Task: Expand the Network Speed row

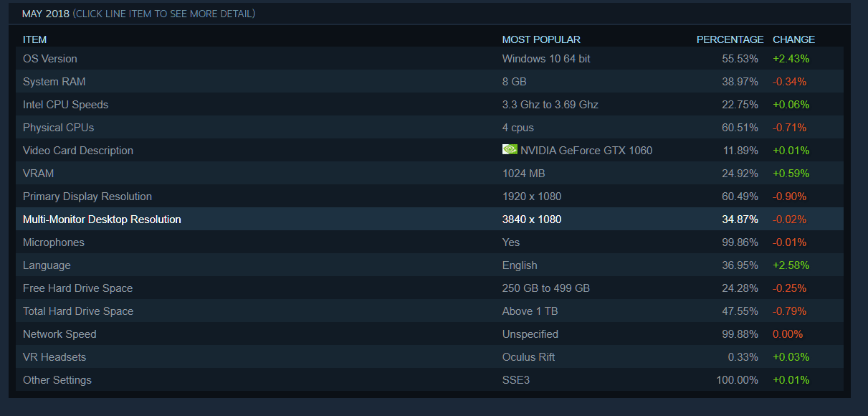Action: click(x=59, y=334)
